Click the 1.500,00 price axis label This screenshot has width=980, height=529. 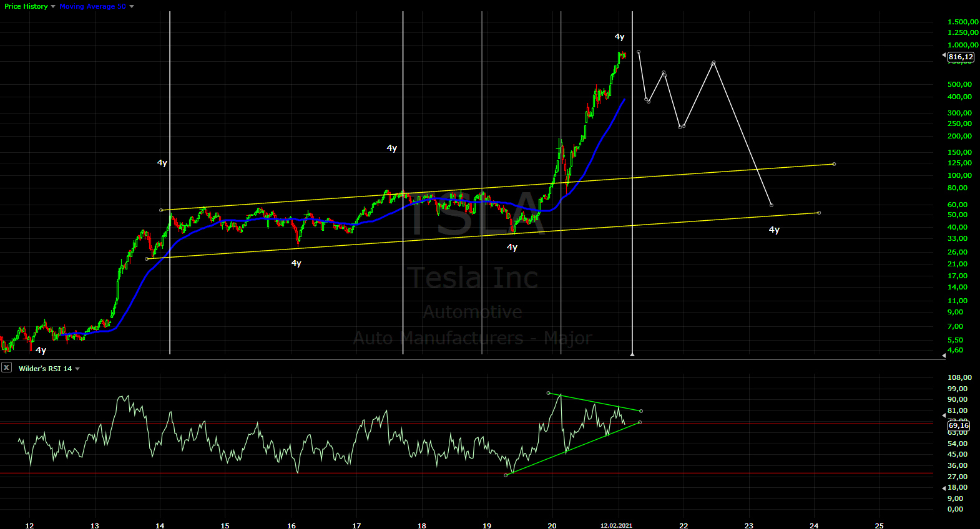coord(963,22)
